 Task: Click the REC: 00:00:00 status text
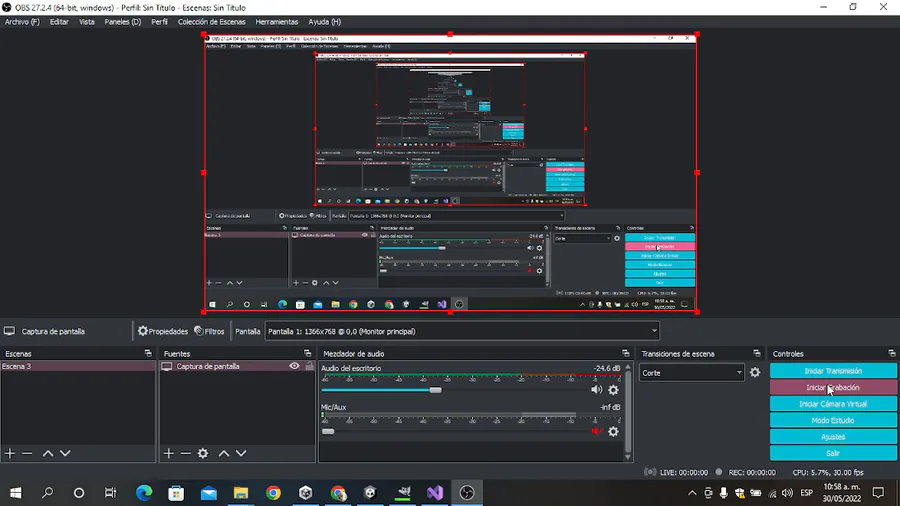[752, 473]
